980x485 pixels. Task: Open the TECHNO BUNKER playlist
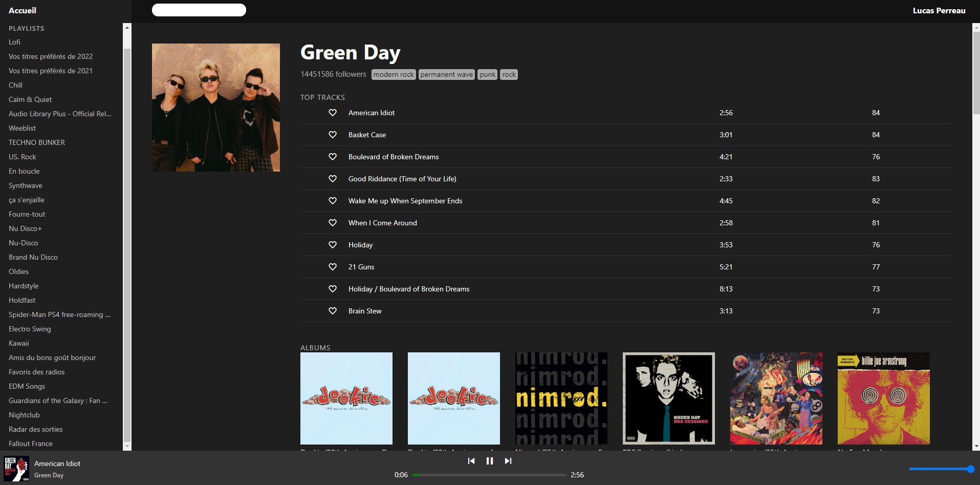(37, 142)
